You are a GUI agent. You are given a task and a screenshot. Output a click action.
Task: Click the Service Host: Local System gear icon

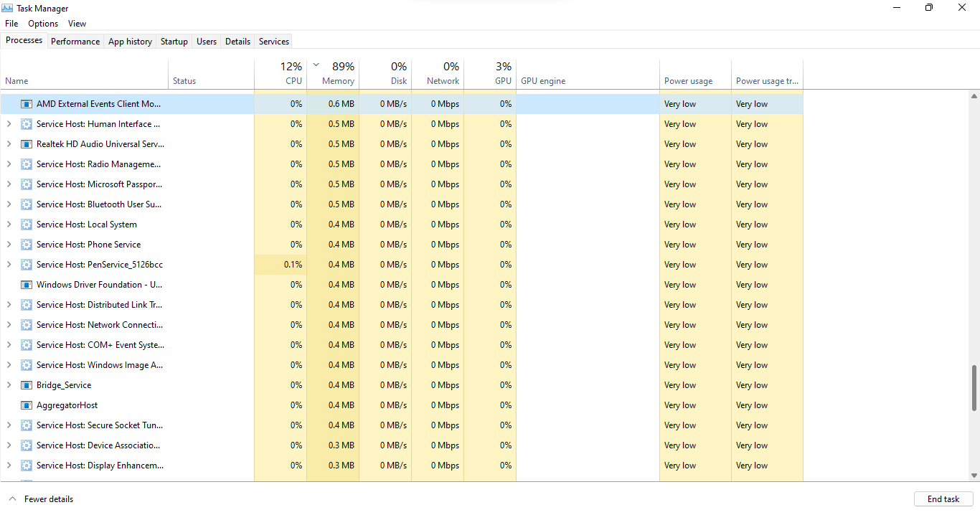tap(27, 225)
